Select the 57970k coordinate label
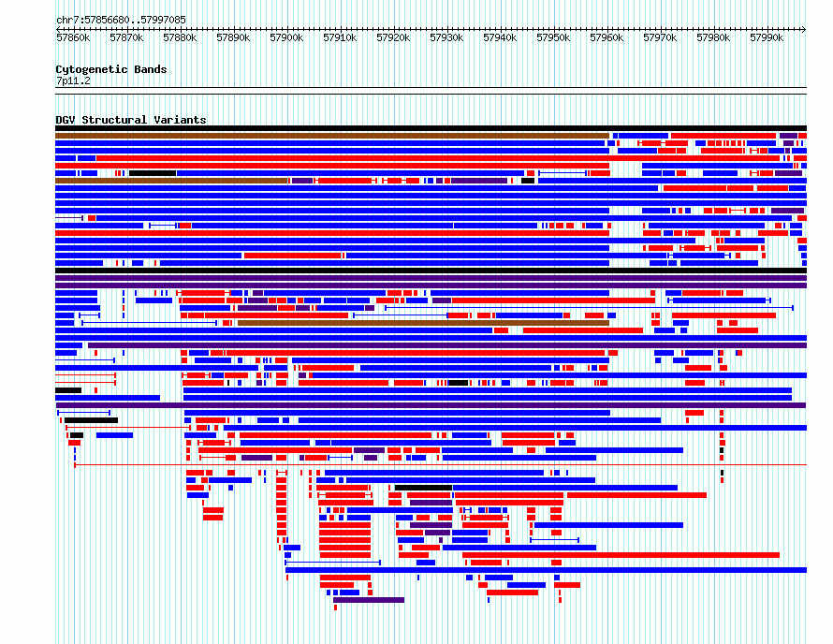833x644 pixels. coord(660,38)
